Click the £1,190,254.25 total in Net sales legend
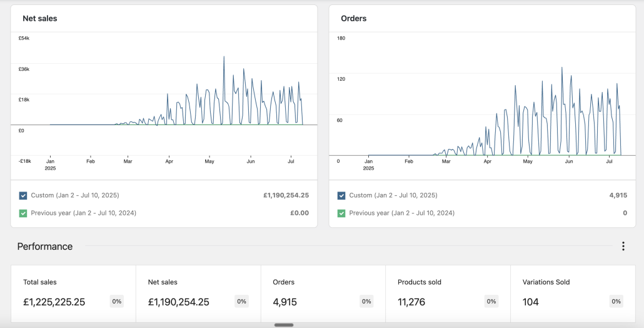644x328 pixels. point(286,195)
